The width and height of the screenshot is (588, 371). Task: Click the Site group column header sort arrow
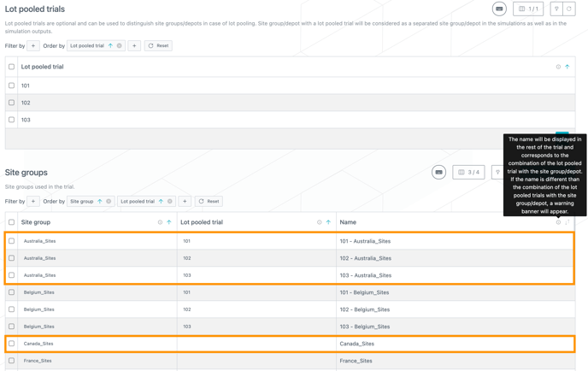[168, 222]
